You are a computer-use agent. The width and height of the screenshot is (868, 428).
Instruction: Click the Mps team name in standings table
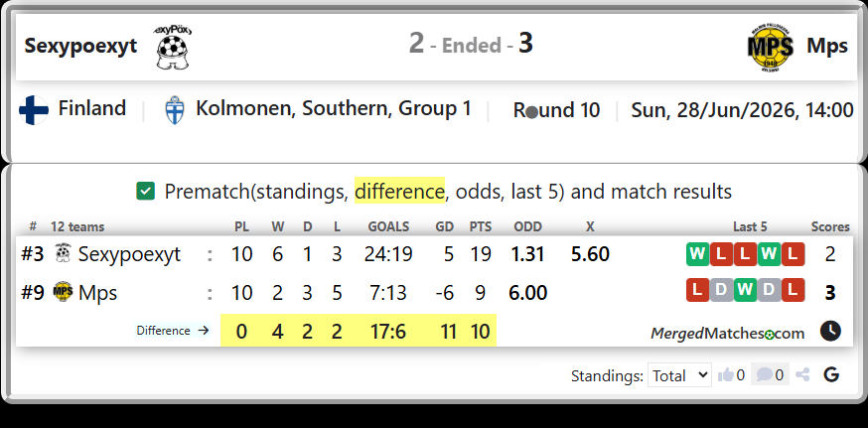(97, 292)
